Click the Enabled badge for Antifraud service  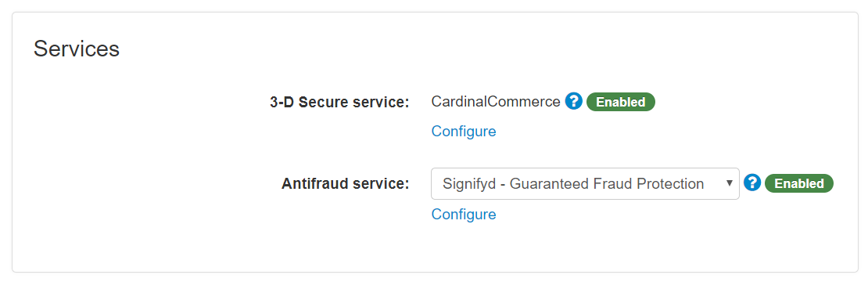coord(799,183)
